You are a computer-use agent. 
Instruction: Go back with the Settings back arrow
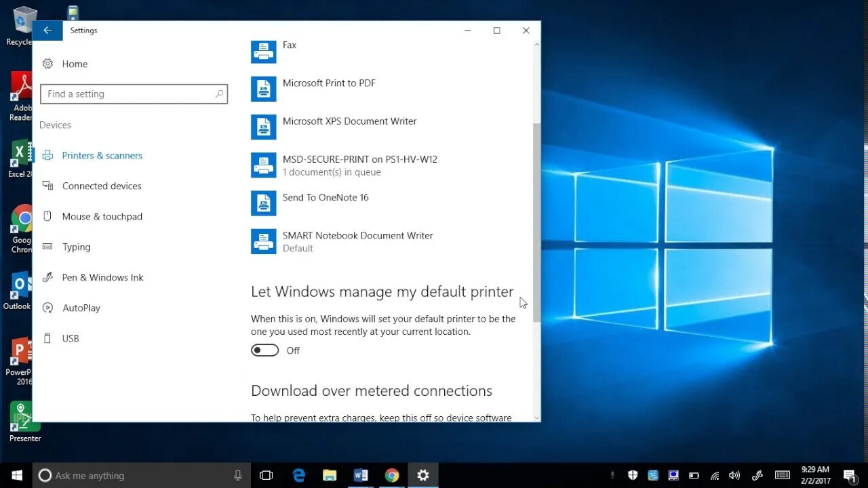tap(47, 30)
